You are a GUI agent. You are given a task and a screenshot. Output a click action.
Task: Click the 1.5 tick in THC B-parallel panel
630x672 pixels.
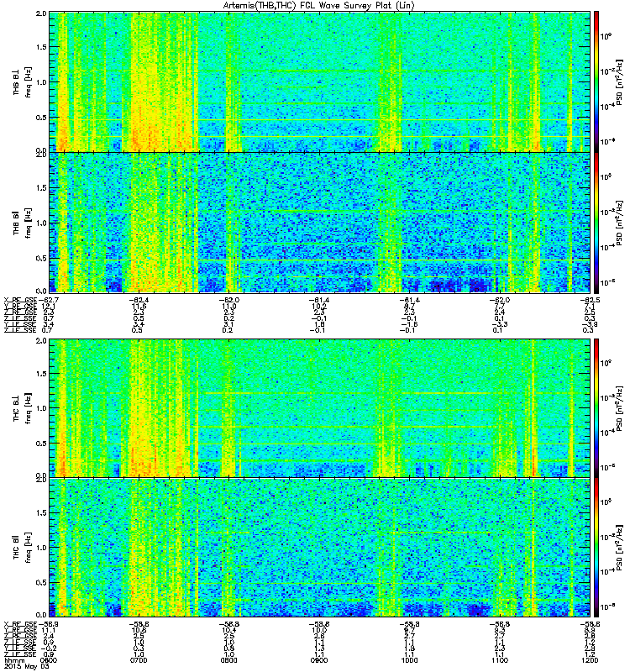41,513
